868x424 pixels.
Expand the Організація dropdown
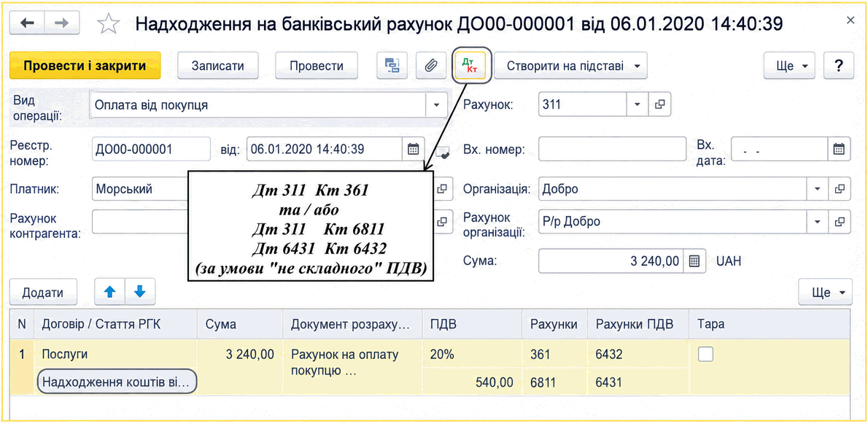[x=818, y=189]
